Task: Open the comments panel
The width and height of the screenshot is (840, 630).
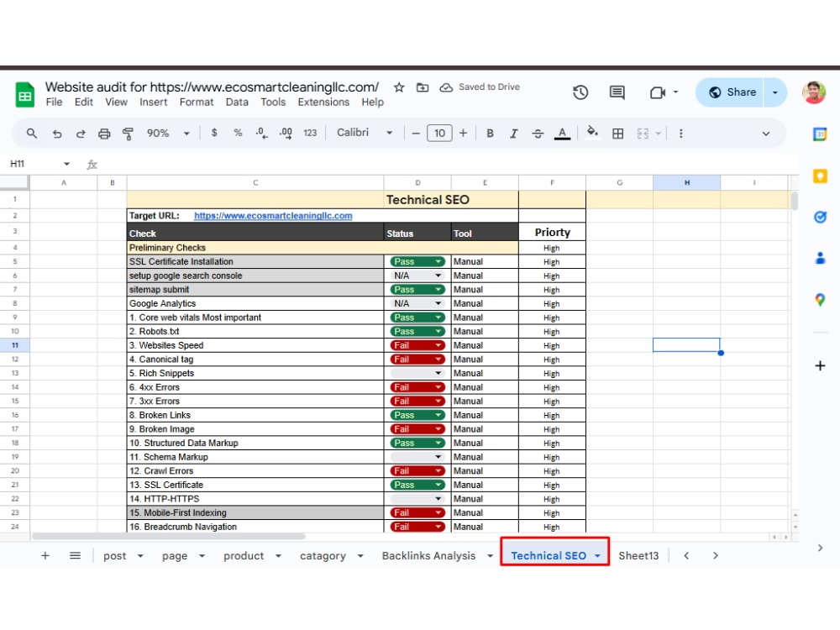Action: [617, 92]
